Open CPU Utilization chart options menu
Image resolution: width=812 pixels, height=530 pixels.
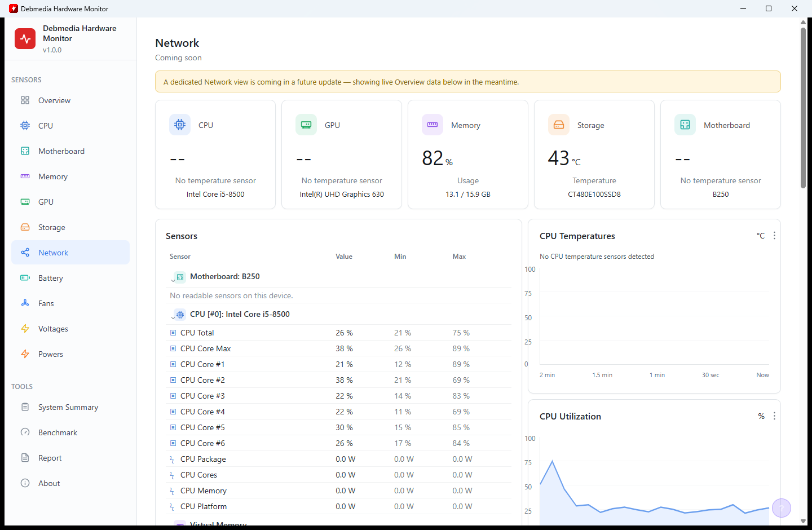point(774,416)
